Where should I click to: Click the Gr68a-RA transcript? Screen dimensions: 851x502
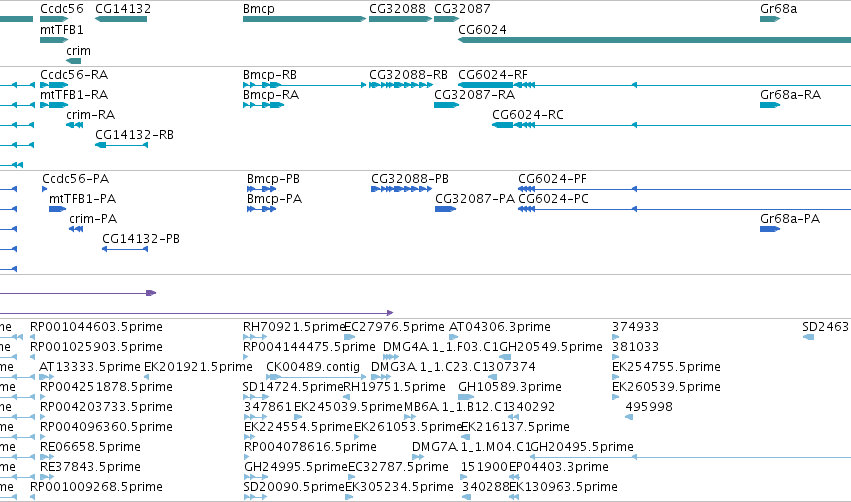click(770, 105)
